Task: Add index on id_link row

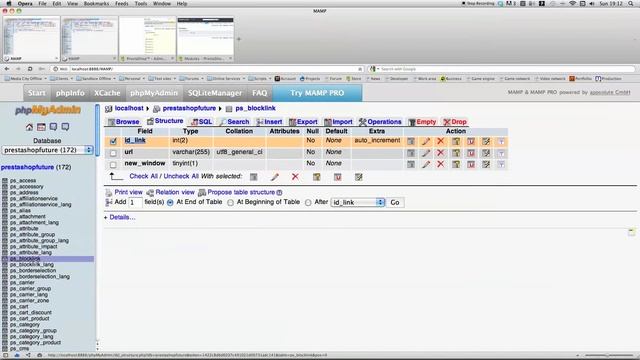Action: (x=486, y=141)
